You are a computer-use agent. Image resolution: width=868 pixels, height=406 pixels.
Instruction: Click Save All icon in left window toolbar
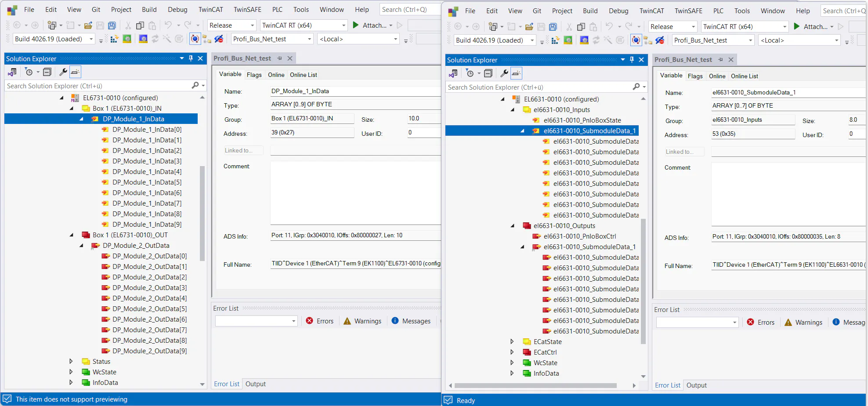click(x=112, y=25)
